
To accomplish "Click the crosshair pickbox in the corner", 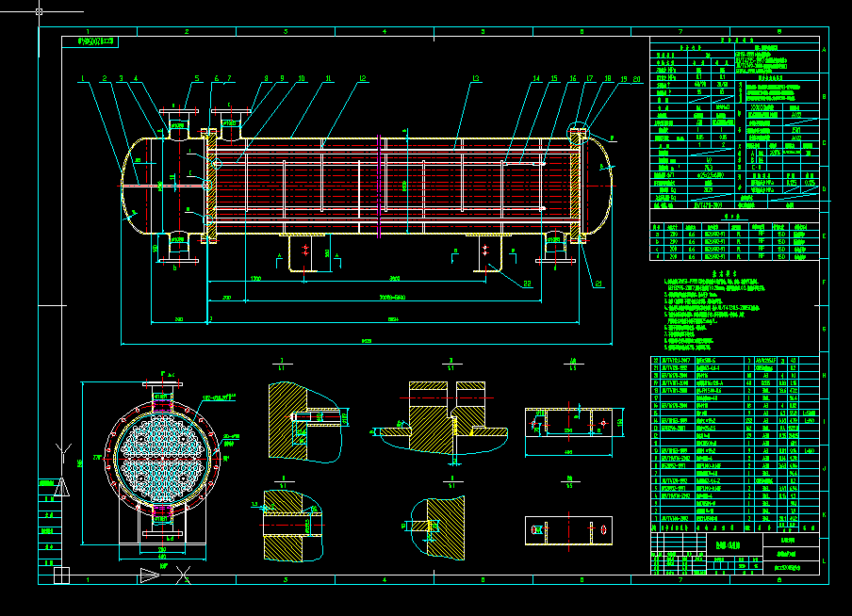I will tap(40, 11).
